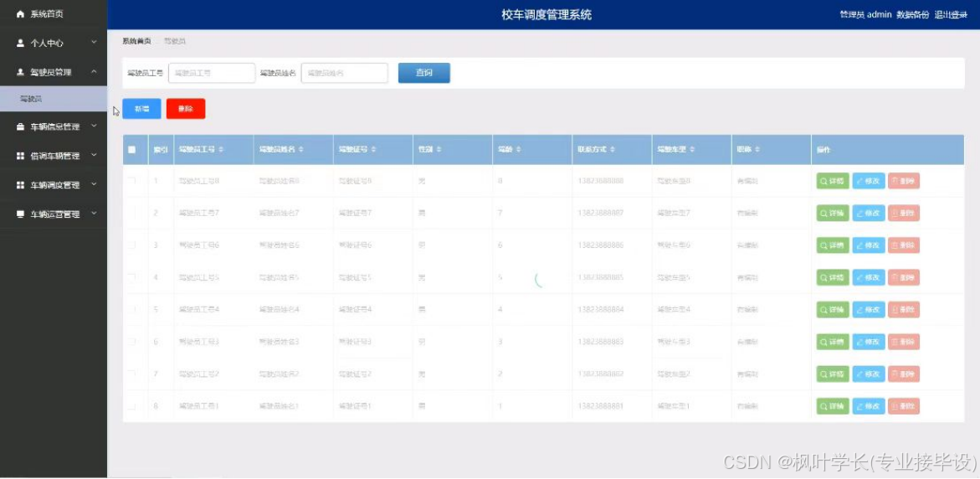Screen dimensions: 980x479
Task: Select the checkbox for row index 6
Action: [131, 342]
